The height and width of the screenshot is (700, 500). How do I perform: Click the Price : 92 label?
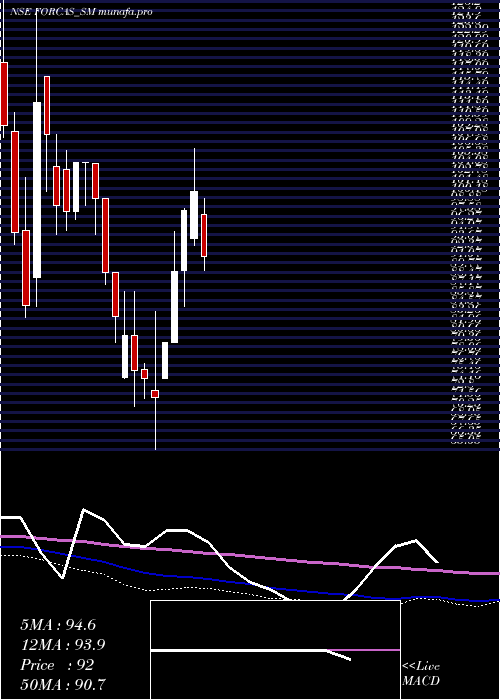57,665
